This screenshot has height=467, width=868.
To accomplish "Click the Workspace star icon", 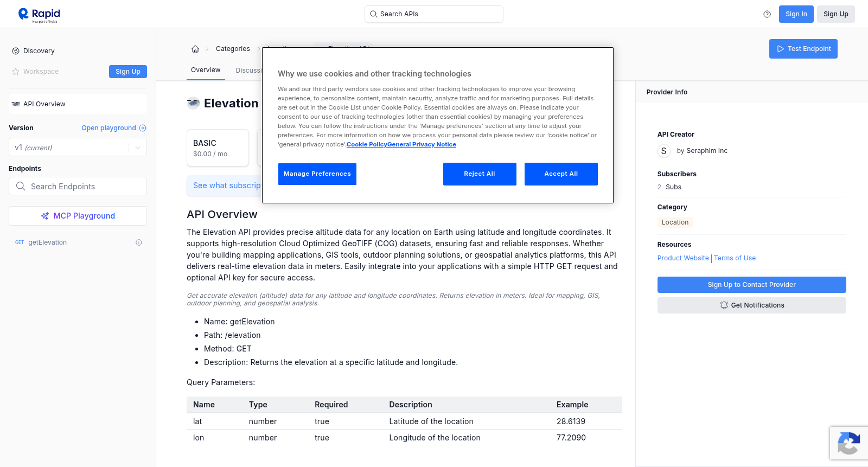I will tap(16, 72).
